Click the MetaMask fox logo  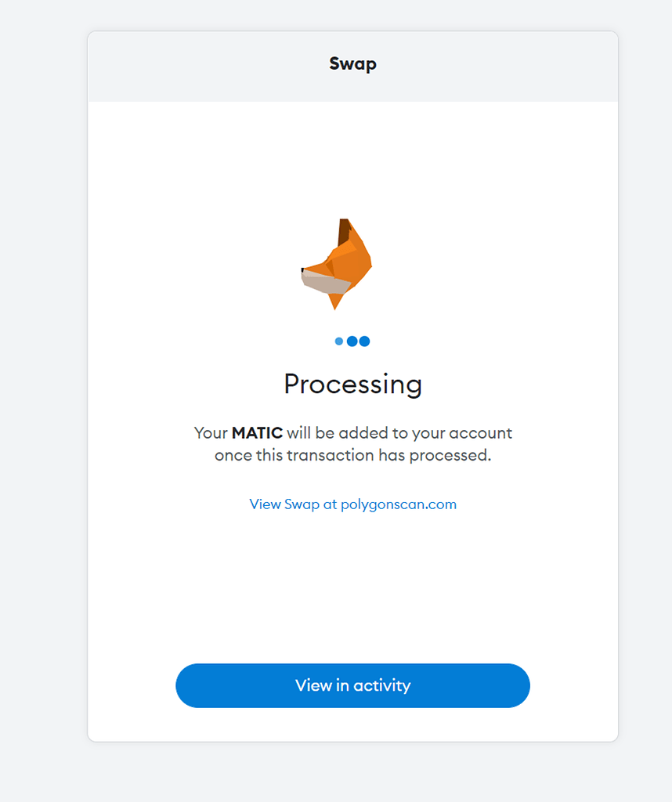point(338,262)
